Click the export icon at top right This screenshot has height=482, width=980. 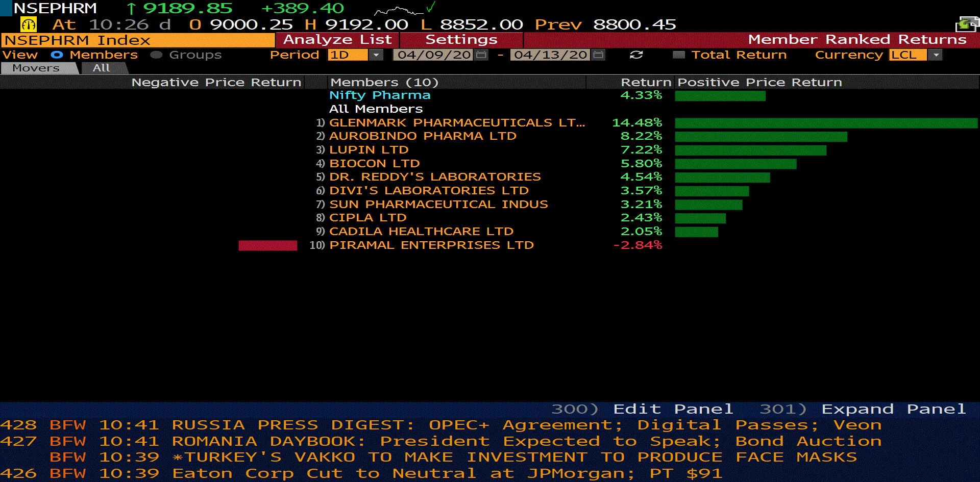[x=966, y=24]
